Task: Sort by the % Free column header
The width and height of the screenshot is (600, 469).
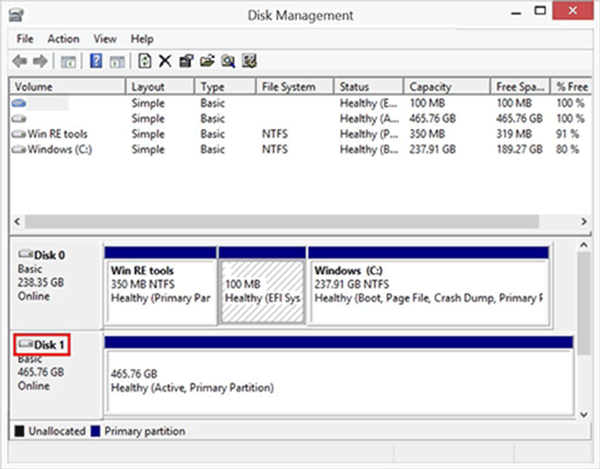Action: [x=572, y=87]
